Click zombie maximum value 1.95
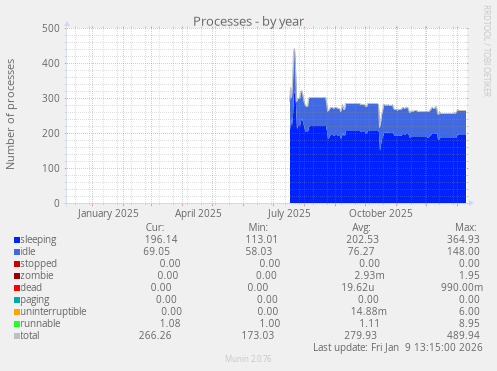This screenshot has height=371, width=497. [x=469, y=275]
